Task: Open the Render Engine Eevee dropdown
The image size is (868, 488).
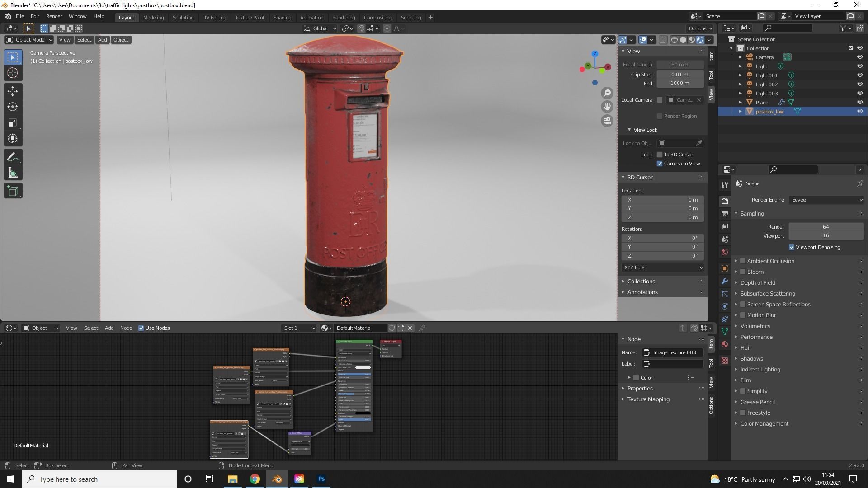Action: point(826,200)
